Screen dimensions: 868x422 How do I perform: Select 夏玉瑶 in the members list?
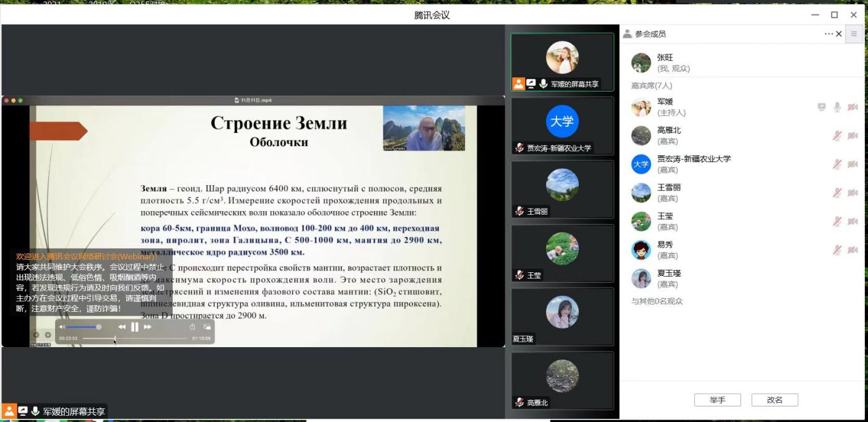tap(669, 278)
